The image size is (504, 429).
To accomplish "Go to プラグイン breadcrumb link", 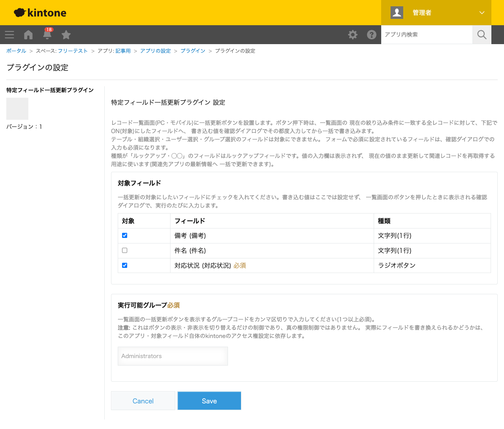I will coord(193,51).
